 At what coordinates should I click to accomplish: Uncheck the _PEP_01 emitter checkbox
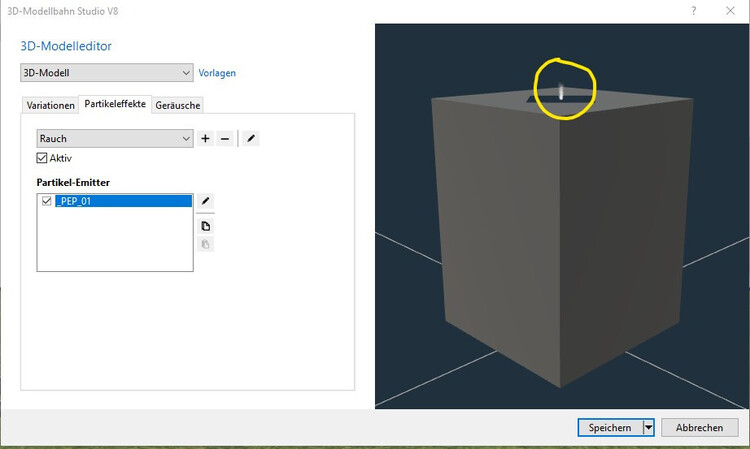[x=46, y=201]
